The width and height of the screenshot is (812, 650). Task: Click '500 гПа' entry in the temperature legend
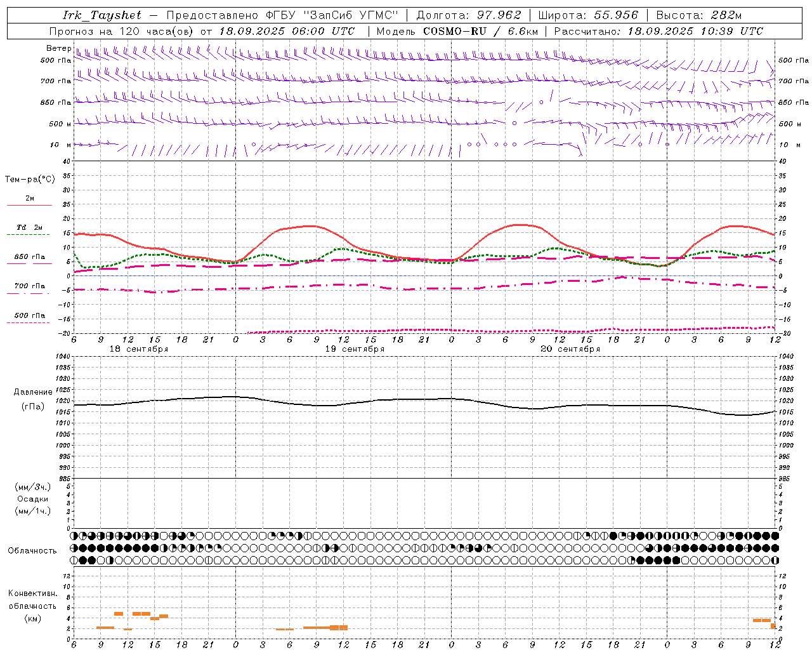[x=30, y=315]
